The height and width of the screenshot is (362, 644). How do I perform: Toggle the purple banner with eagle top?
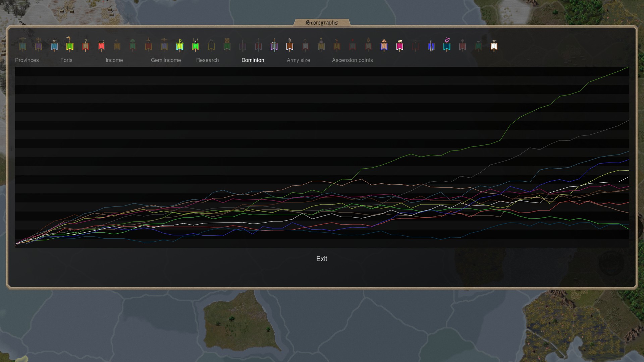(39, 44)
